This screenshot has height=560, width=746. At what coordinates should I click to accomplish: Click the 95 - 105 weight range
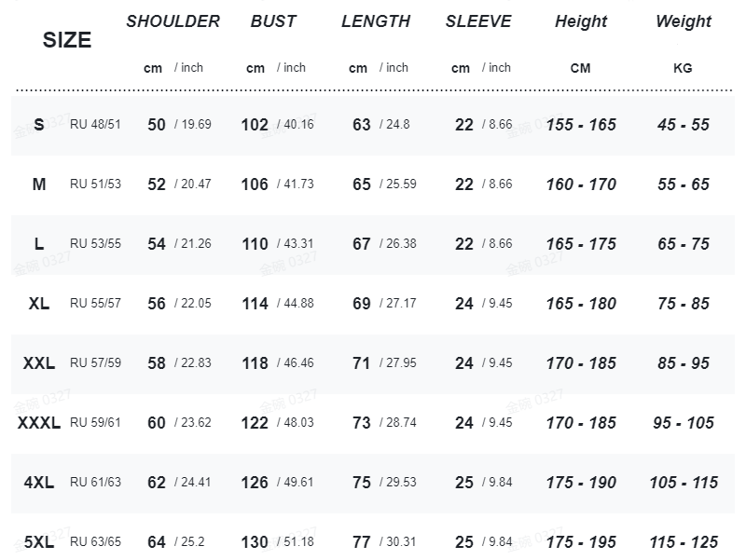coord(684,423)
